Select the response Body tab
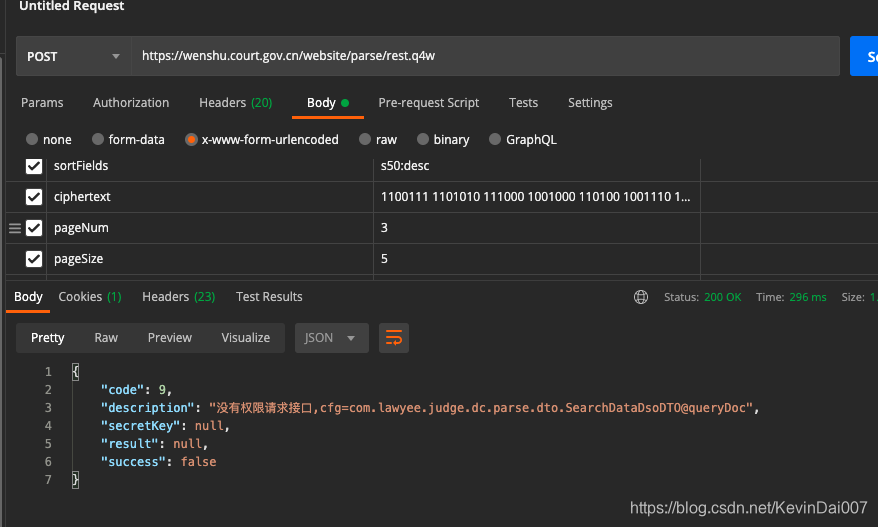Image resolution: width=878 pixels, height=527 pixels. coord(28,297)
